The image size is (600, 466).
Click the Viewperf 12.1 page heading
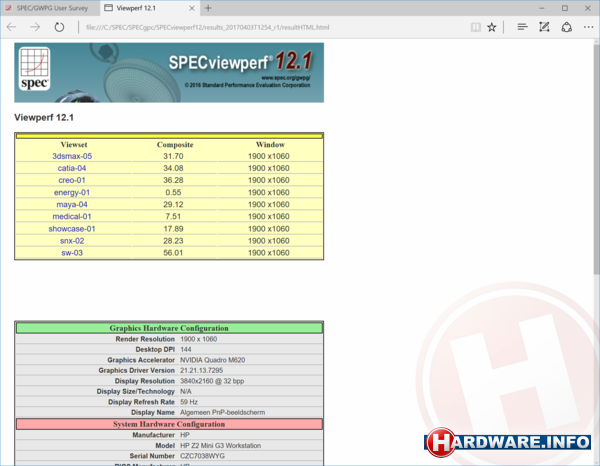[44, 117]
